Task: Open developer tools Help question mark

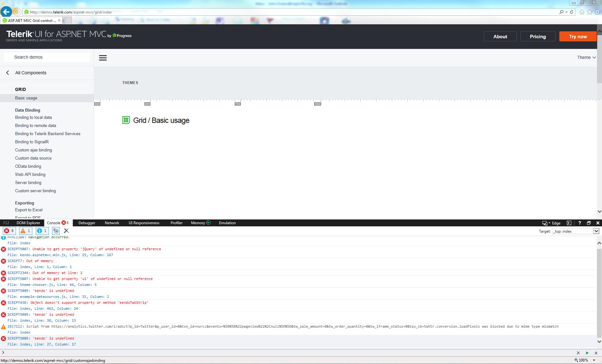Action: point(579,223)
